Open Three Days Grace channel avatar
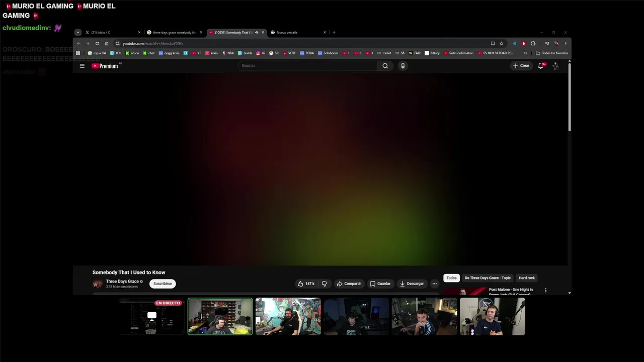 [x=98, y=284]
